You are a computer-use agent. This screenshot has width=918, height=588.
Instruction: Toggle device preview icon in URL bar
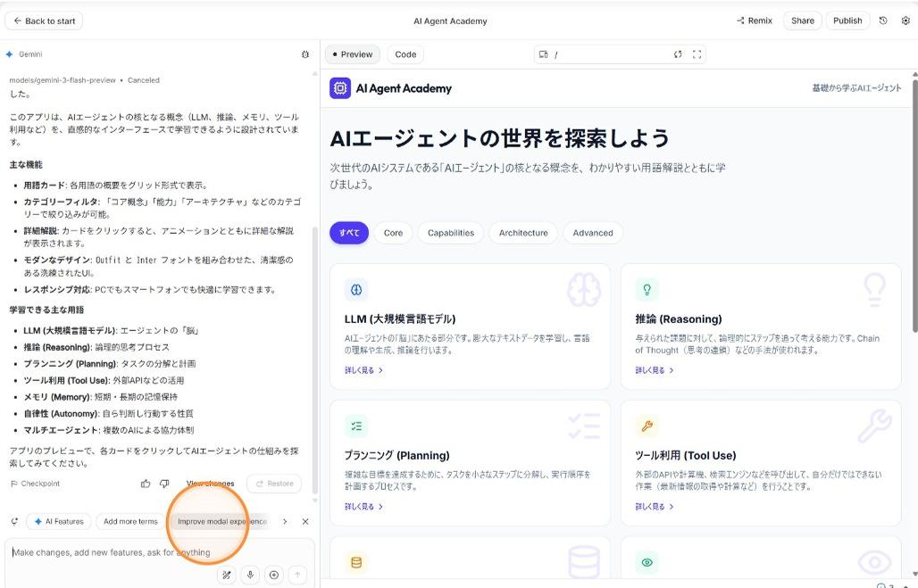tap(543, 54)
